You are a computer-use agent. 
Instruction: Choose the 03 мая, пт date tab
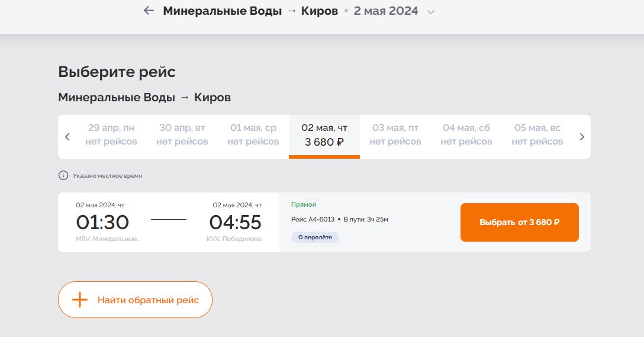(395, 135)
